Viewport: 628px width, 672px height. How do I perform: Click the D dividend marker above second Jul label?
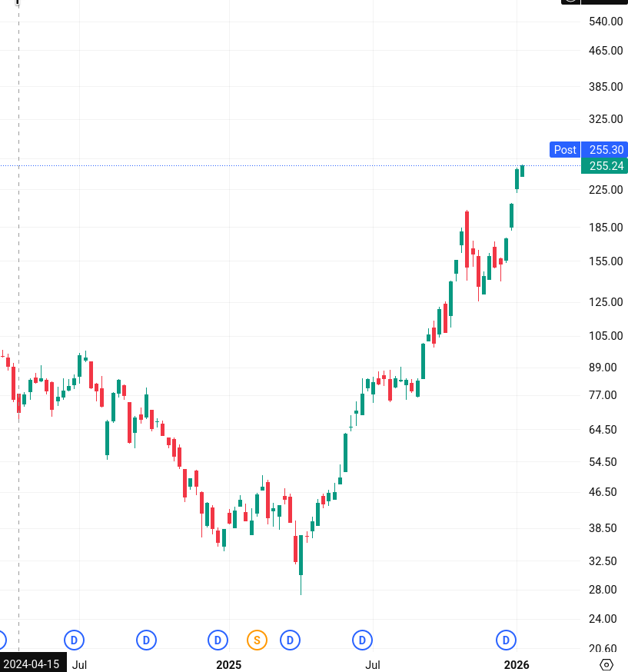362,640
